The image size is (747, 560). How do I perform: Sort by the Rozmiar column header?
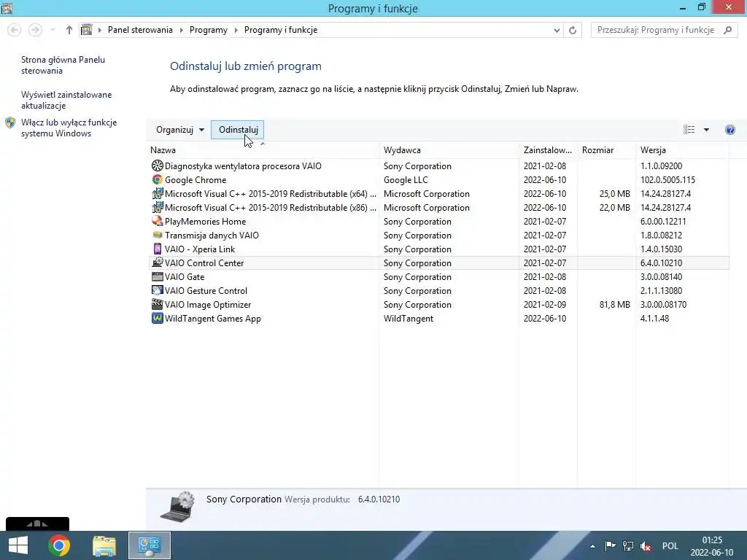pyautogui.click(x=606, y=150)
